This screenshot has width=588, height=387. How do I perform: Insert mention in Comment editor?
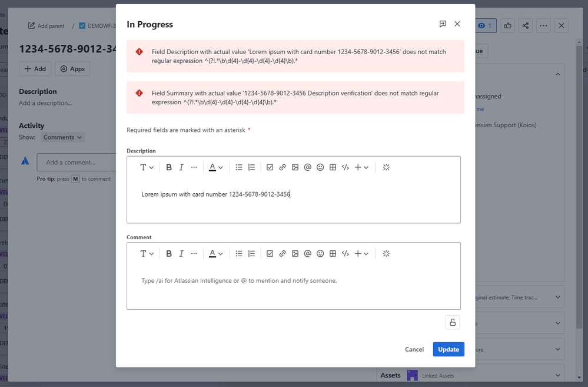tap(307, 254)
